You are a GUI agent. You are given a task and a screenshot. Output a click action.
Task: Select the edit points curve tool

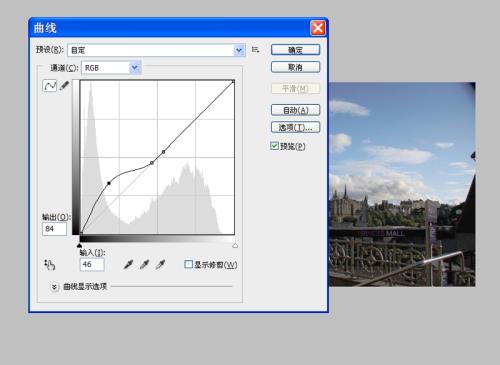49,86
